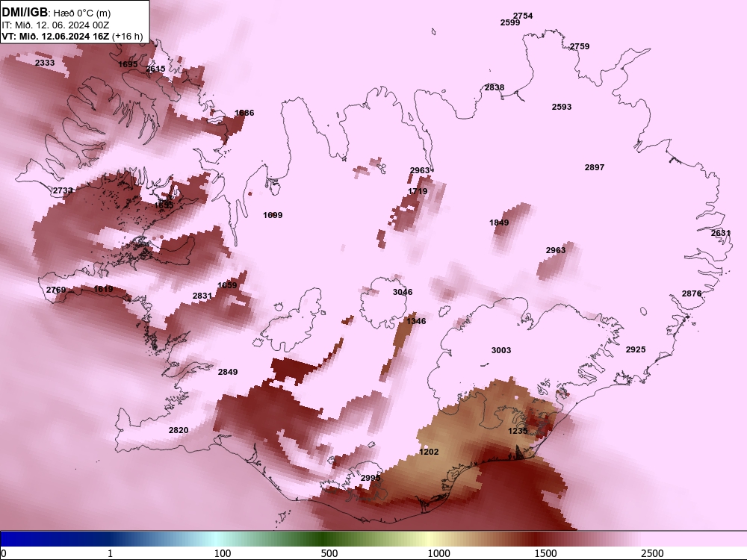The image size is (747, 560).
Task: Select the 2593 value label
Action: (562, 107)
